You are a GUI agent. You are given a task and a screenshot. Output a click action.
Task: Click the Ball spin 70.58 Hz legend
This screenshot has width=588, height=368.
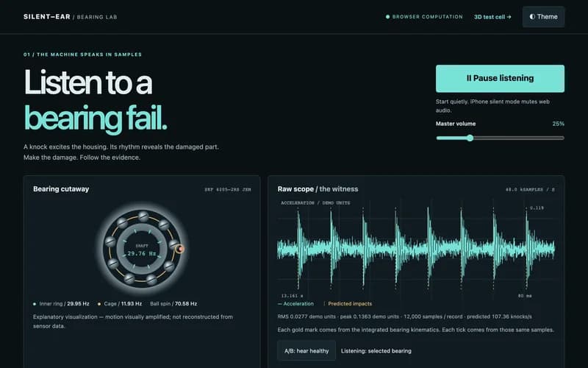coord(173,304)
